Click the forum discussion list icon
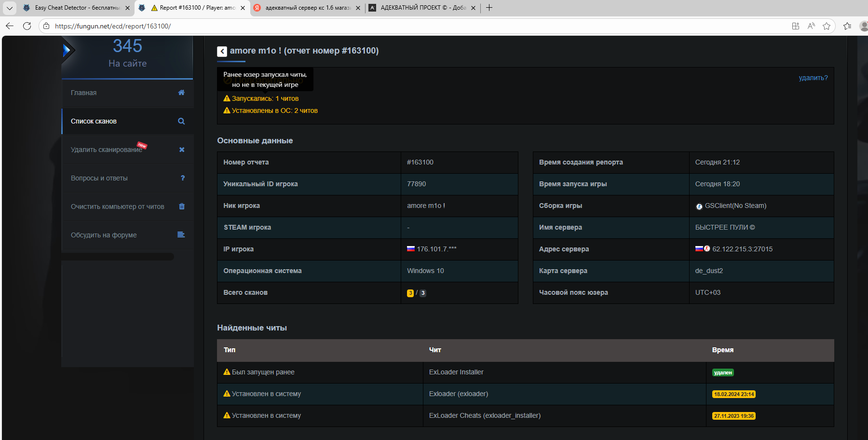The image size is (868, 440). tap(181, 235)
